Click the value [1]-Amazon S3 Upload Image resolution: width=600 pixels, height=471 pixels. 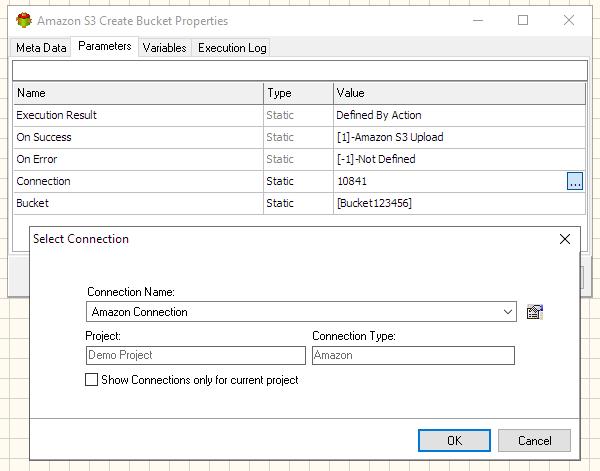(390, 137)
